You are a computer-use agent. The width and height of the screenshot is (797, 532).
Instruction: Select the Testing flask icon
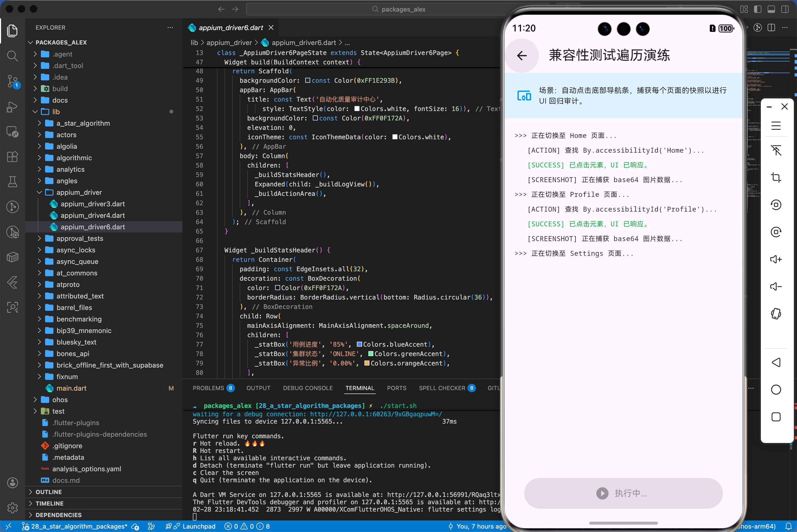(13, 181)
